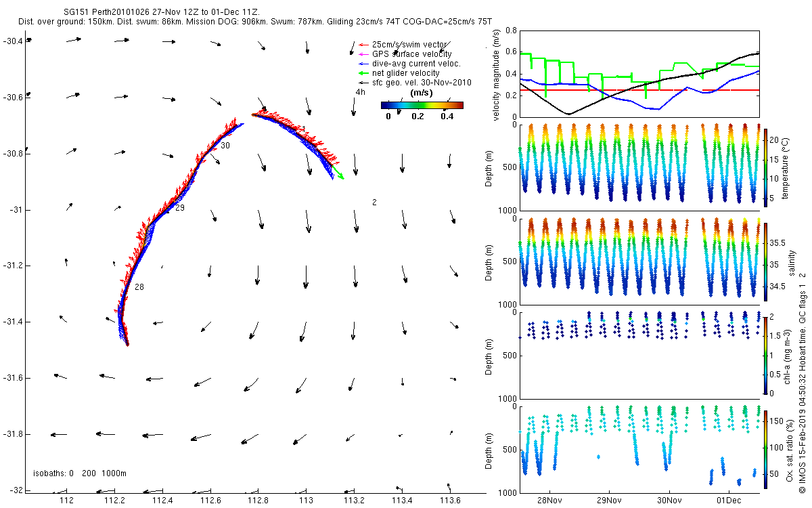Click the '28Nov' time axis label
The image size is (812, 508).
pyautogui.click(x=549, y=501)
